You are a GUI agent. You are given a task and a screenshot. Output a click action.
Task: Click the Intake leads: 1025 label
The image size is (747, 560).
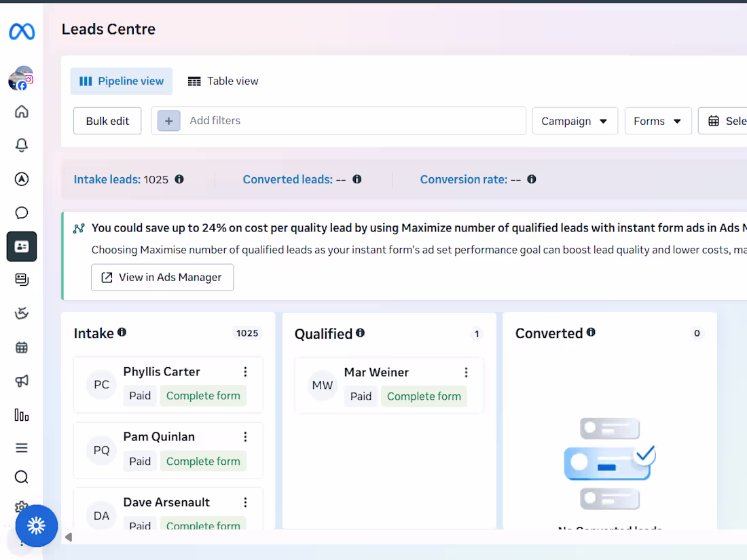point(121,179)
